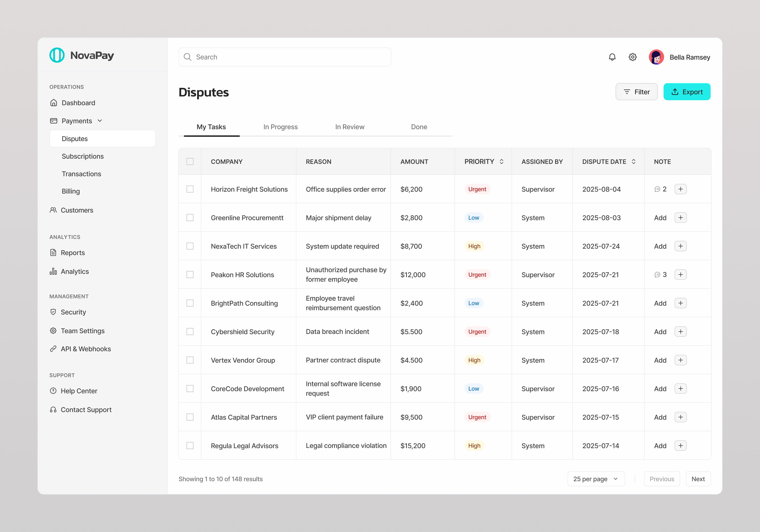Click the Contact Support headset icon
The image size is (760, 532).
[x=53, y=409]
